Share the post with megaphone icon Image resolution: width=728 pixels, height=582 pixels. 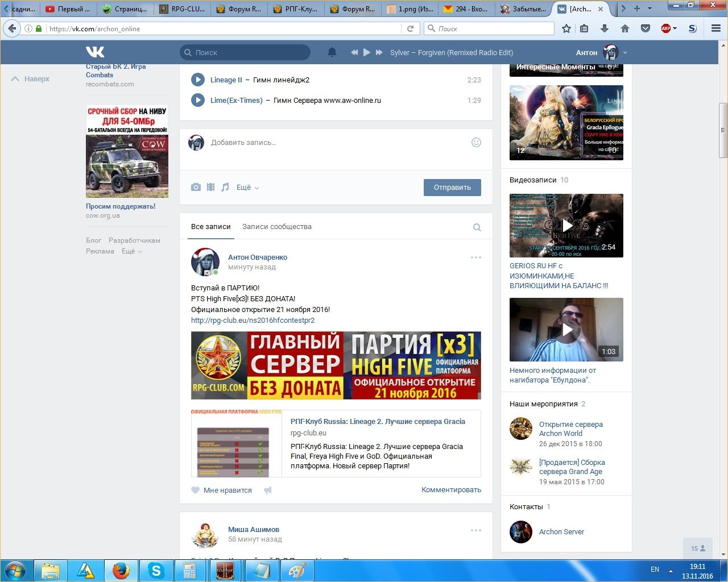[x=268, y=490]
